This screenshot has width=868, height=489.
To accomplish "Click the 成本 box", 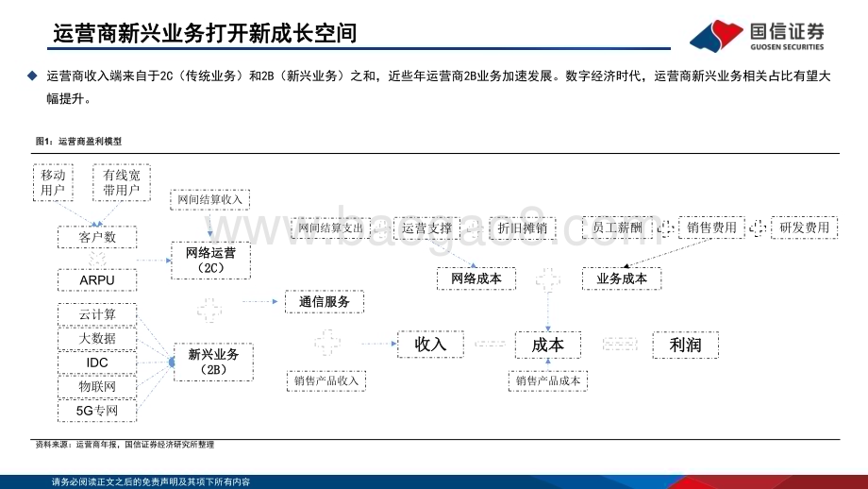I will click(548, 345).
